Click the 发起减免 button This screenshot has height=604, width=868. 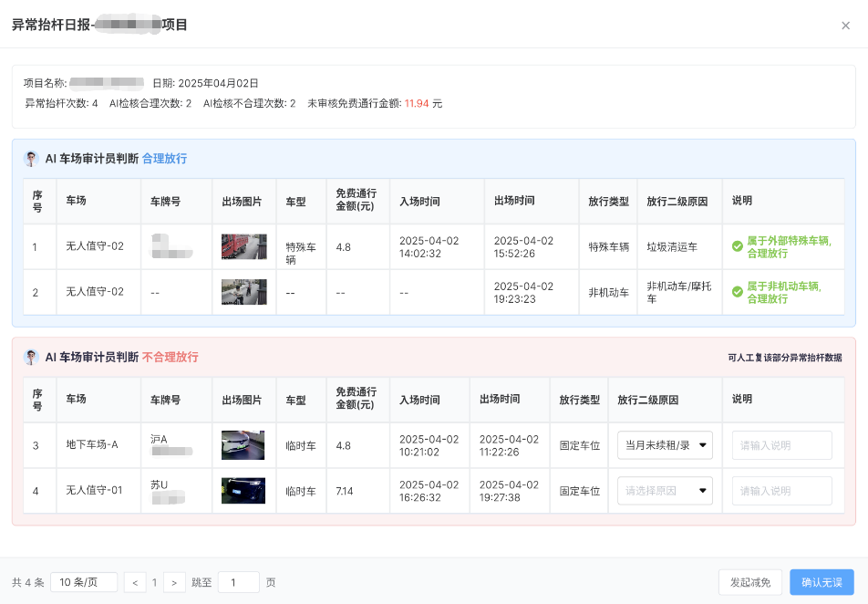pos(749,582)
